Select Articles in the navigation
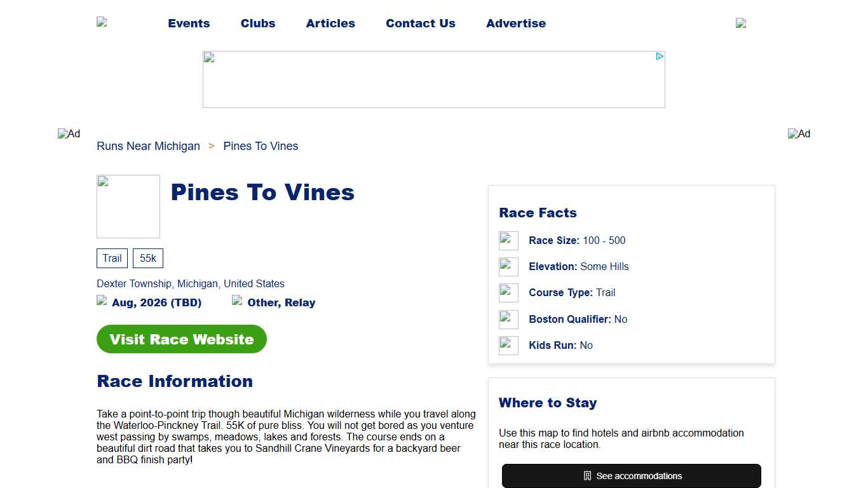 (330, 23)
